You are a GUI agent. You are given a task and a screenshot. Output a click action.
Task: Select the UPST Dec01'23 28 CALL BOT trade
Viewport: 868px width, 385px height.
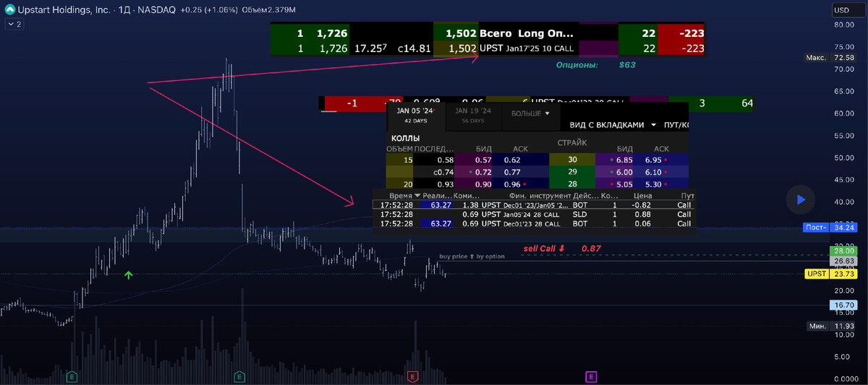(535, 224)
